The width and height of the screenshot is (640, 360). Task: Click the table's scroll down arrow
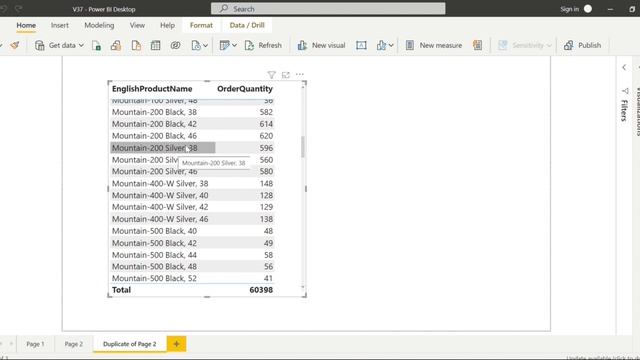click(x=302, y=286)
